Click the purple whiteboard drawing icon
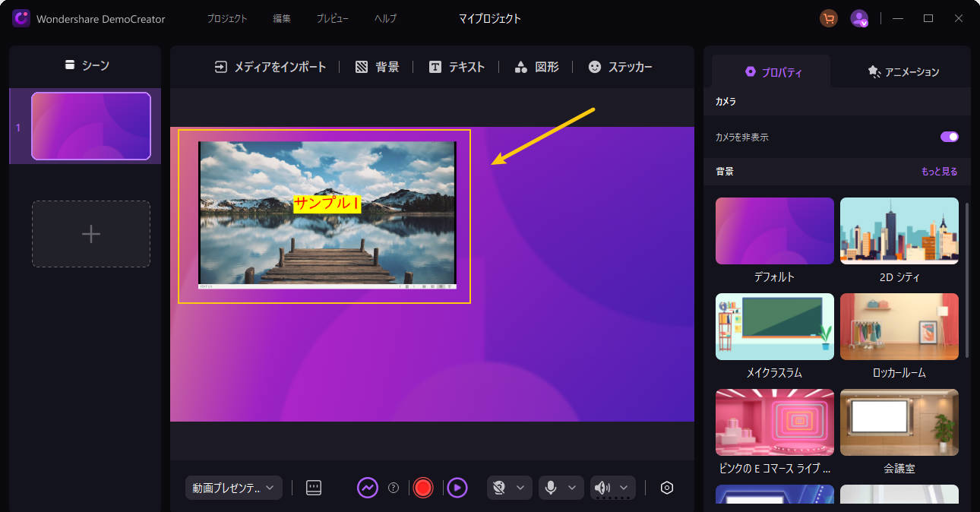Viewport: 980px width, 512px height. point(368,488)
